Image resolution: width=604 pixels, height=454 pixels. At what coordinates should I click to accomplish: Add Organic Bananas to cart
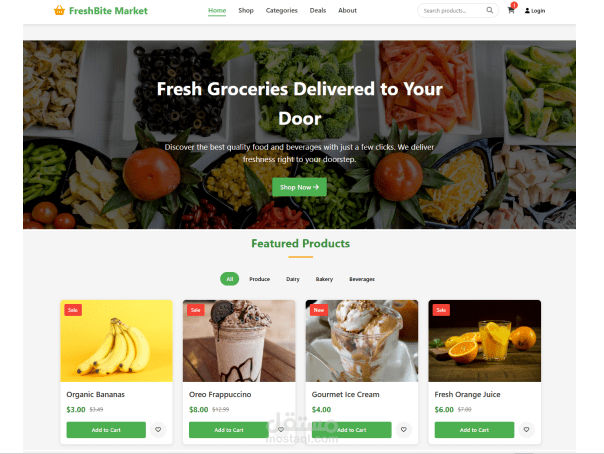[106, 430]
